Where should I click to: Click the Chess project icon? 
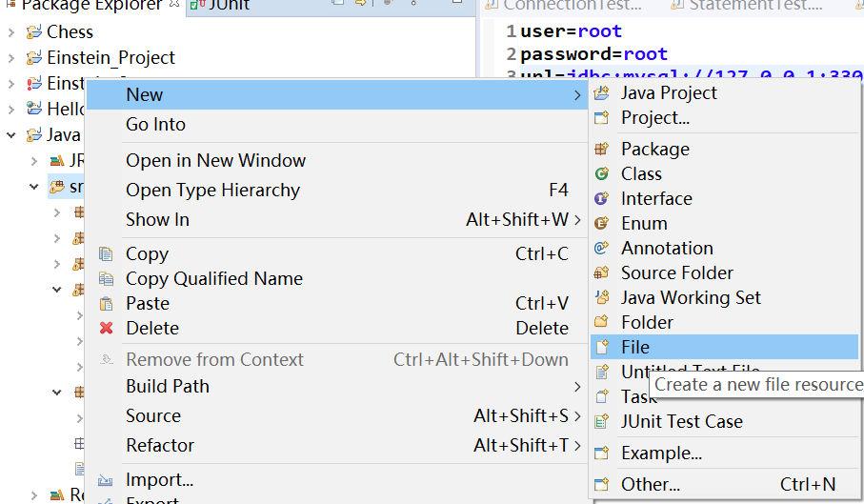33,32
